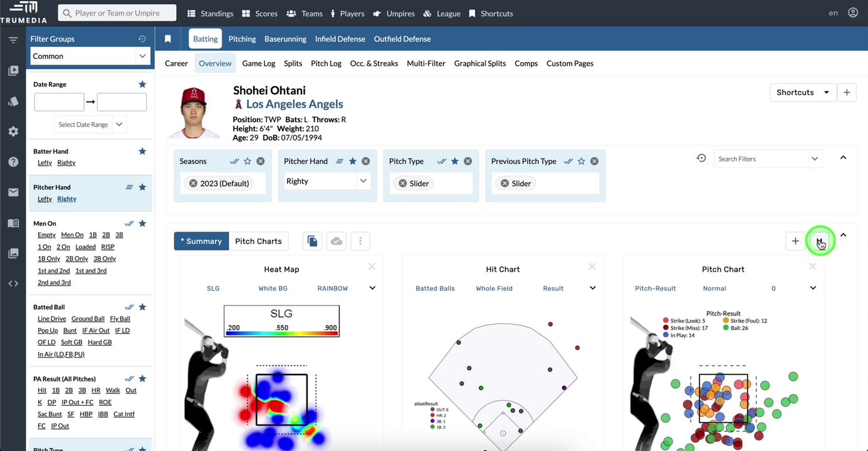The image size is (868, 451).
Task: Close the Heat Map panel
Action: [372, 266]
